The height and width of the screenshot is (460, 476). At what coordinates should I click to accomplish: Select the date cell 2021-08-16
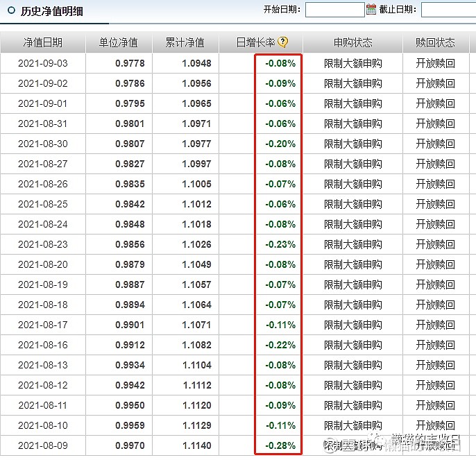coord(43,345)
